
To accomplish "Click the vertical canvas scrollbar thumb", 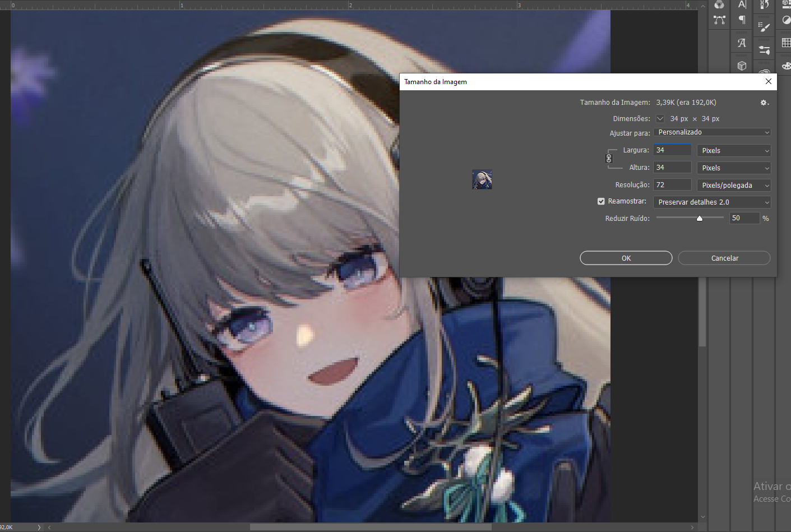I will click(702, 312).
